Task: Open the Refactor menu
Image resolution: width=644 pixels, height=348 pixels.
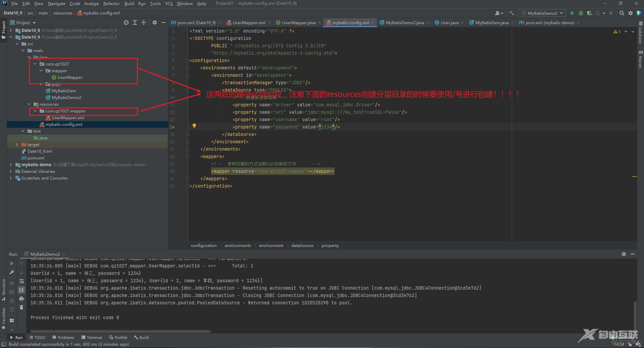Action: click(111, 3)
